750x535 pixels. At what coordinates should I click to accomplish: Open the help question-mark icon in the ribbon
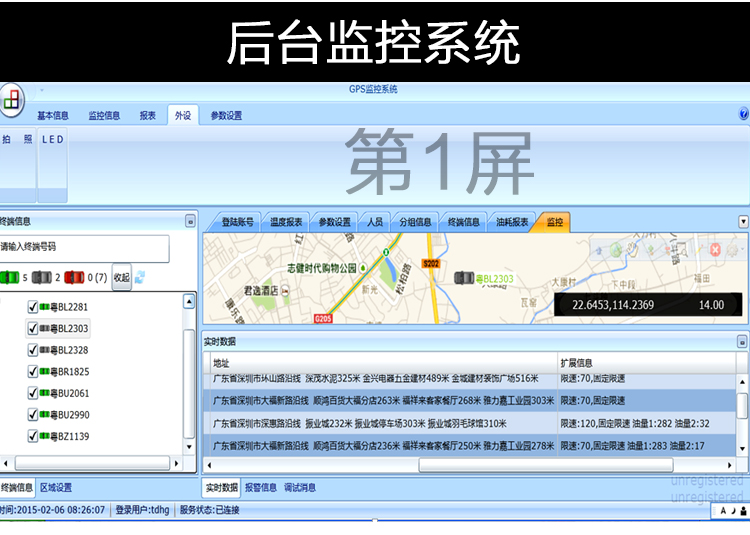[x=744, y=114]
